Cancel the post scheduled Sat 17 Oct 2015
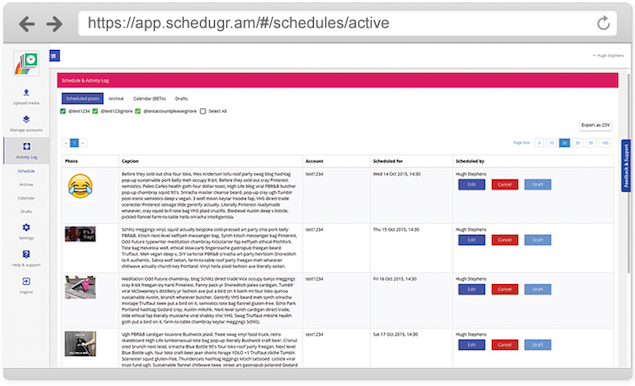 pos(505,345)
